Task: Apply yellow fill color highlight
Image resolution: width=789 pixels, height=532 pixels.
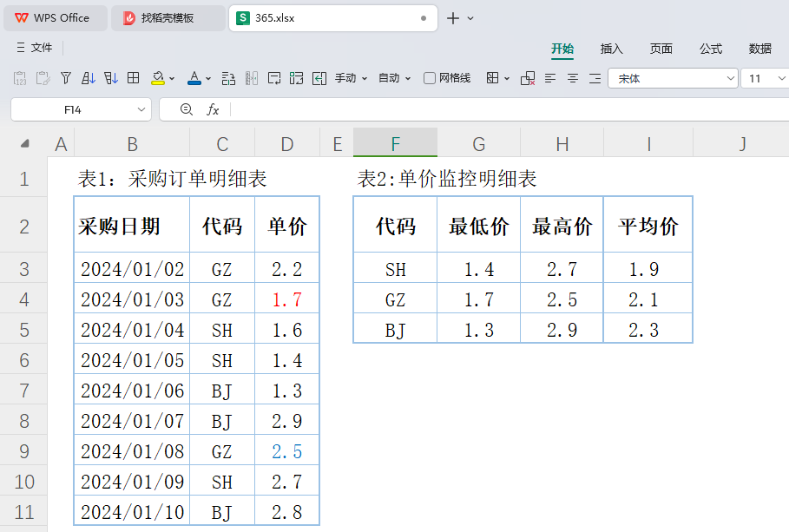Action: [158, 78]
